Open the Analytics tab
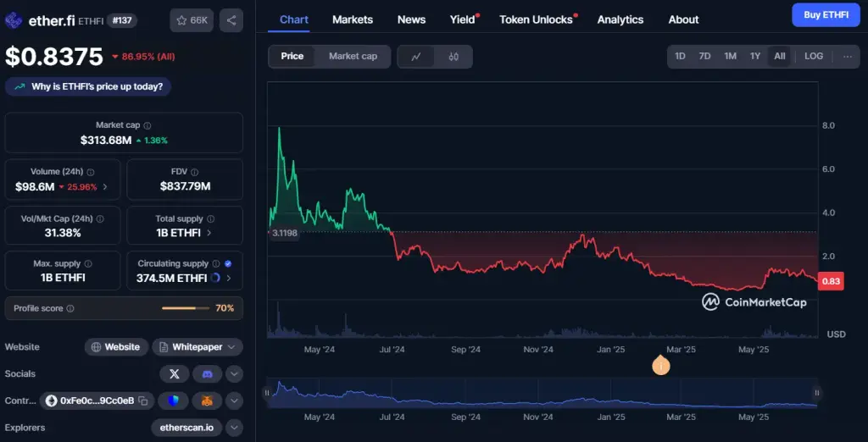868x442 pixels. [620, 20]
